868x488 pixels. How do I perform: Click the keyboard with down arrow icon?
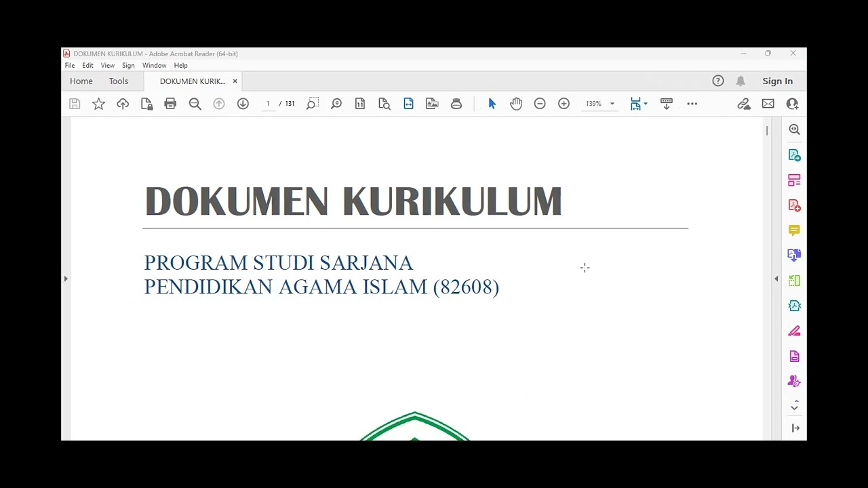point(667,104)
